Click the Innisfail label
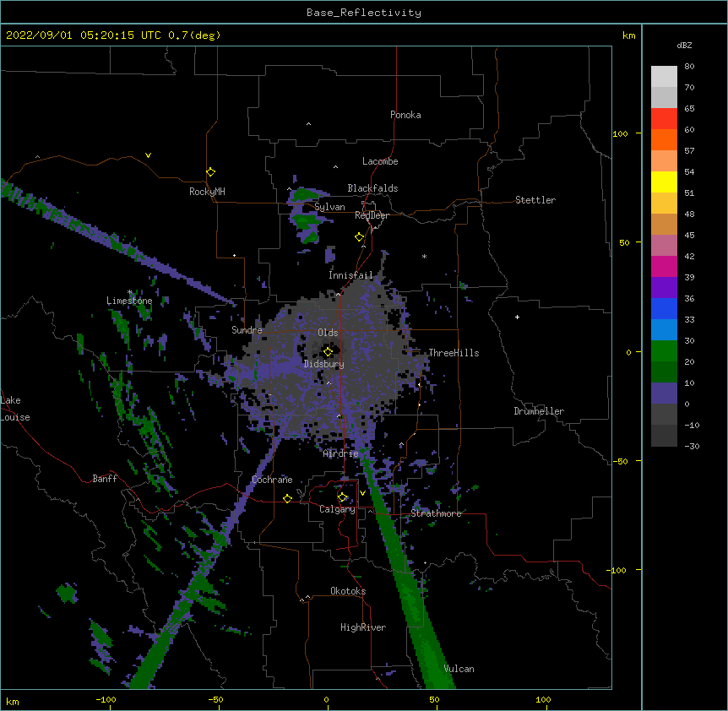This screenshot has width=728, height=711. click(350, 275)
